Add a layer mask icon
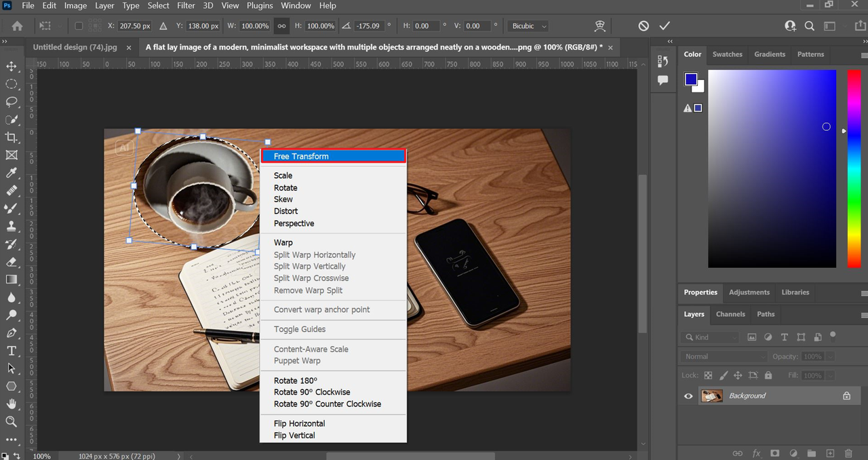Screen dimensions: 868x460 (774, 453)
